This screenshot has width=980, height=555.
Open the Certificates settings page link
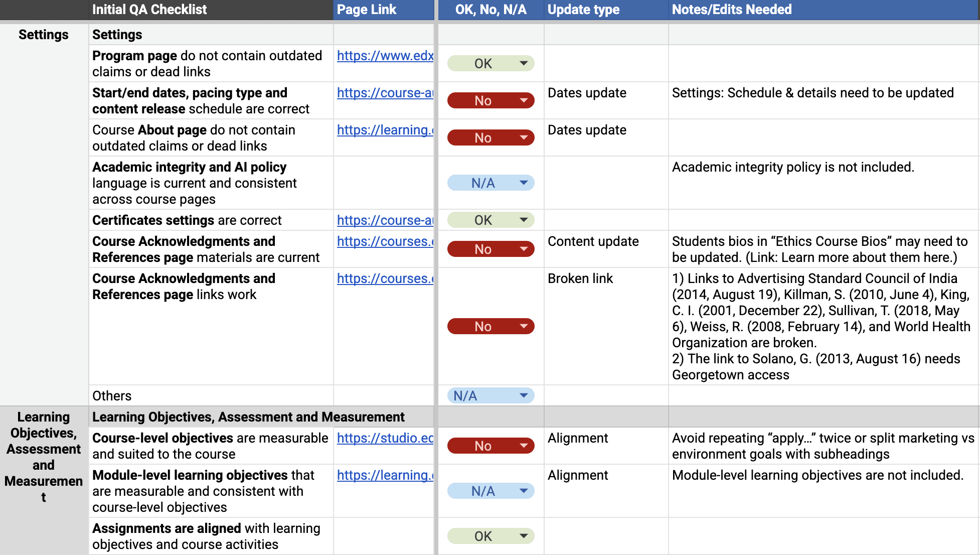tap(384, 220)
